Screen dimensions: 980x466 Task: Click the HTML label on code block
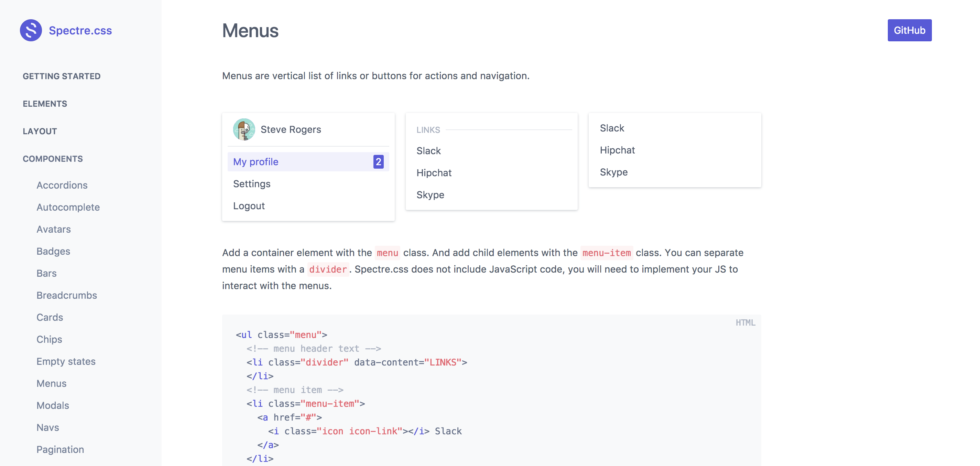745,322
